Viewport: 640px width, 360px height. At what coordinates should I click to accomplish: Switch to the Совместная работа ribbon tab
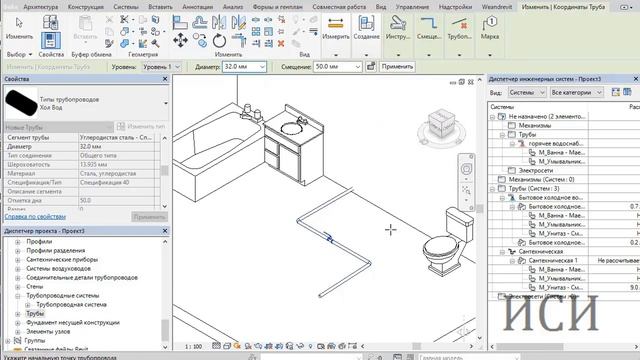pyautogui.click(x=339, y=7)
